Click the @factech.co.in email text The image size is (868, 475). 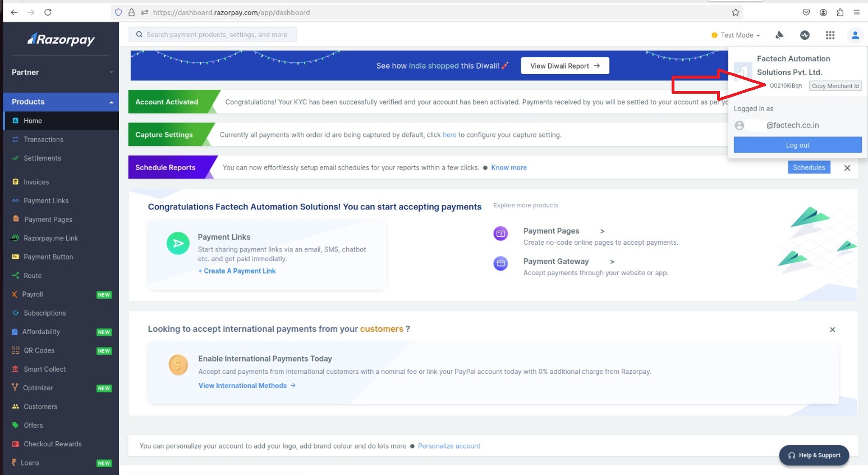[x=792, y=125]
